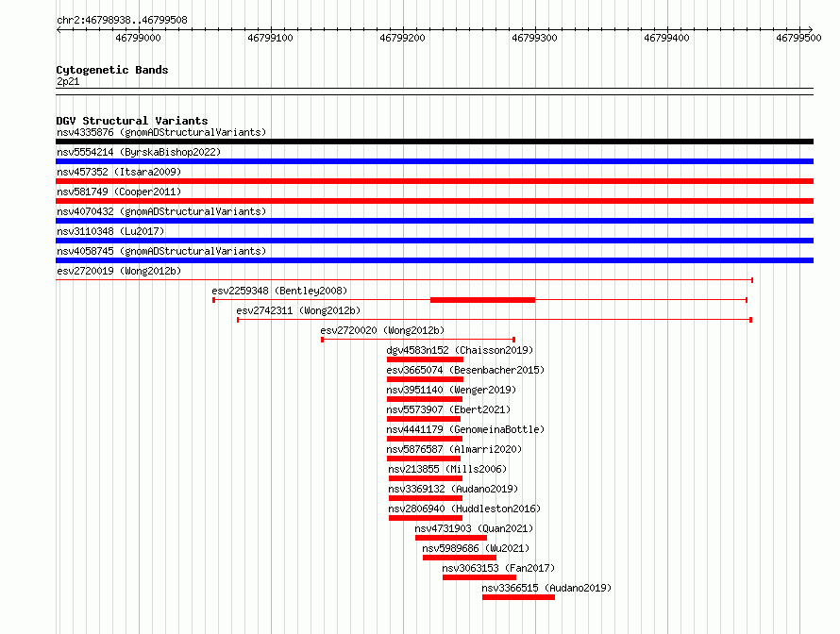Open nsv3366515 Audano2019 variant label
Image resolution: width=840 pixels, height=634 pixels.
tap(546, 588)
